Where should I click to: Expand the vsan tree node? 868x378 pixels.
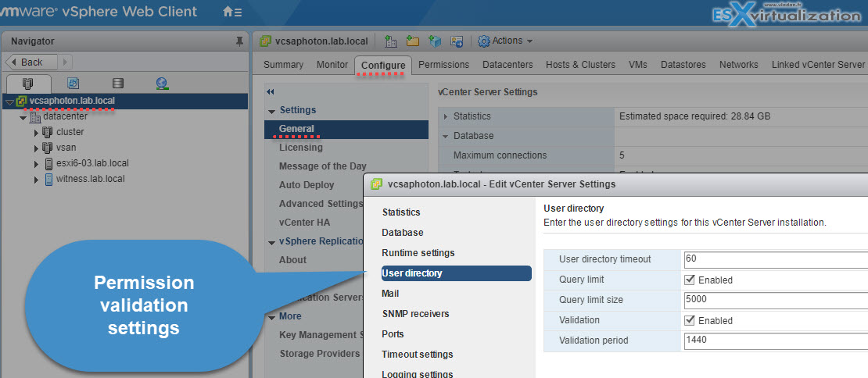point(37,148)
